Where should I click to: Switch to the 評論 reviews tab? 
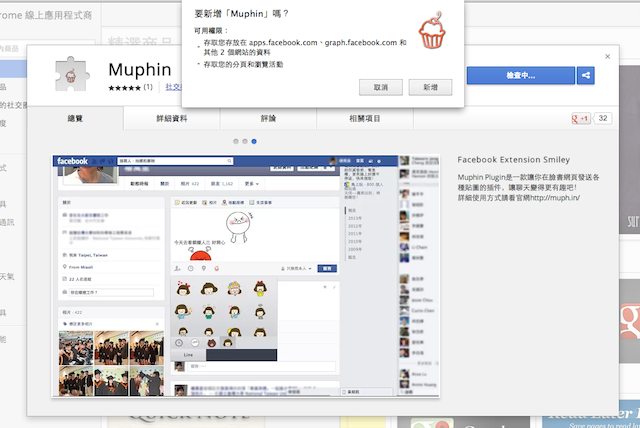268,118
